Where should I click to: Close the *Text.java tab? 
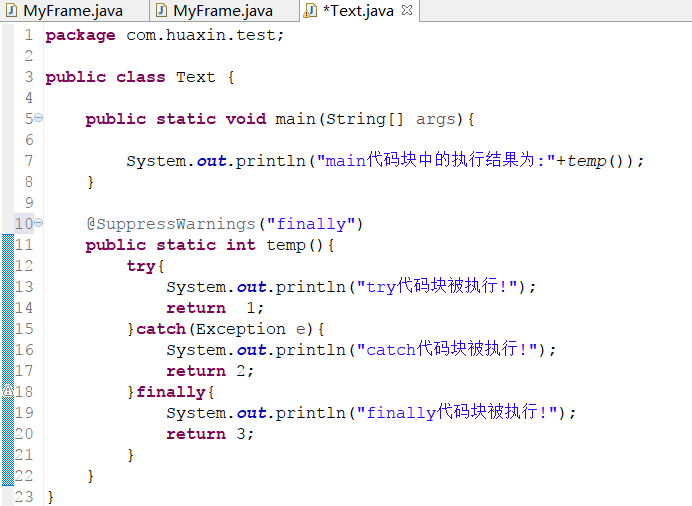pyautogui.click(x=407, y=10)
